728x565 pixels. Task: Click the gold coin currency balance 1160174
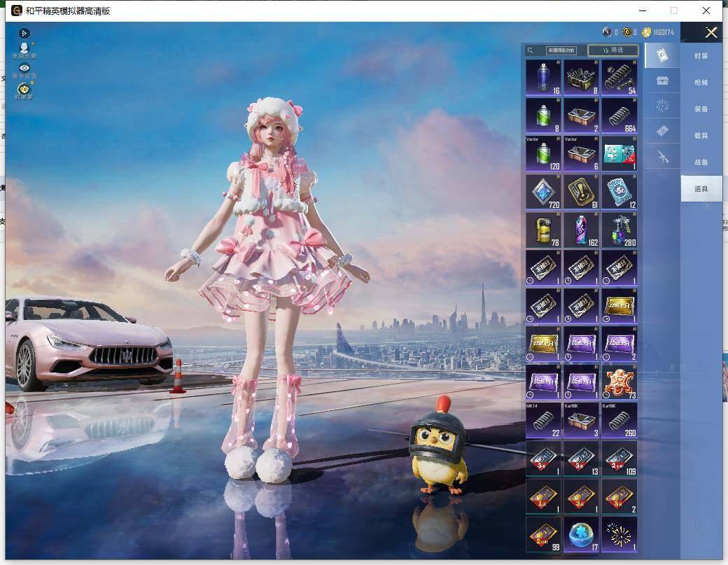point(659,32)
